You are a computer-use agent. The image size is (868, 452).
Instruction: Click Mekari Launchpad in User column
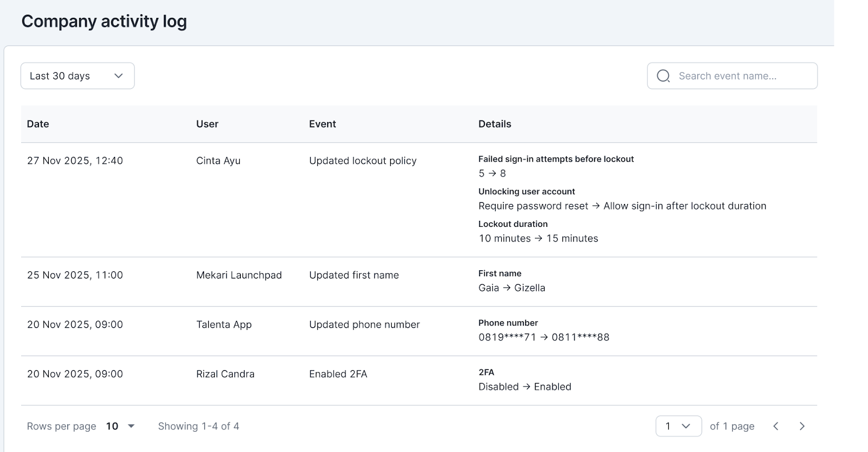(239, 275)
